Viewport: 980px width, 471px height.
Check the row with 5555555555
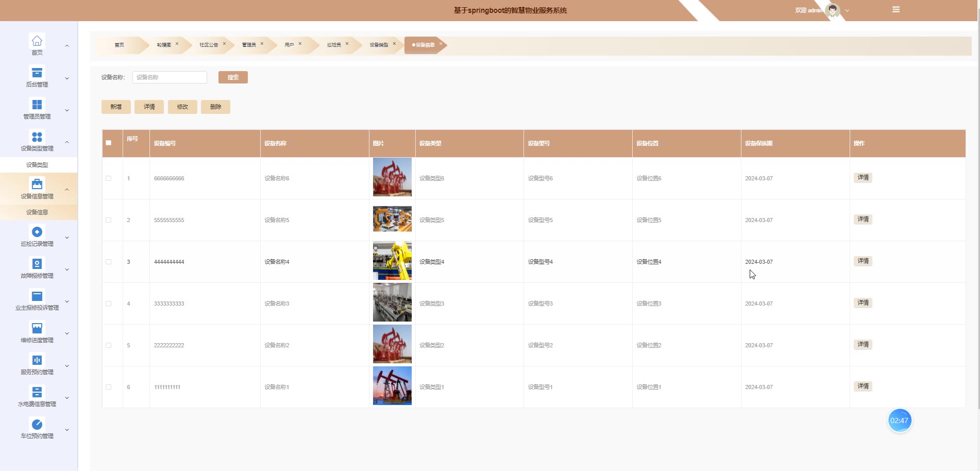pos(108,220)
